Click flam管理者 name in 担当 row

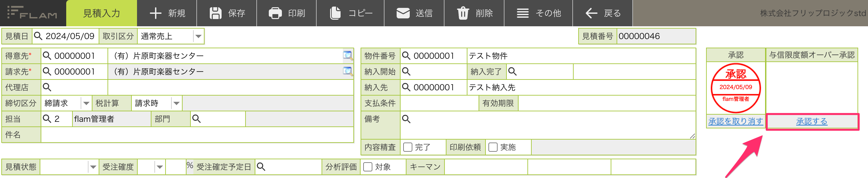[94, 119]
